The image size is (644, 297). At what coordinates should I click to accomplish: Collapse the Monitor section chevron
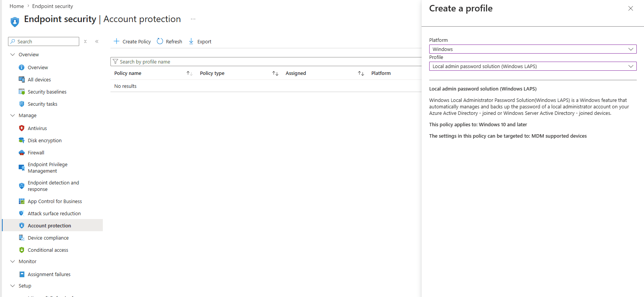pos(13,261)
